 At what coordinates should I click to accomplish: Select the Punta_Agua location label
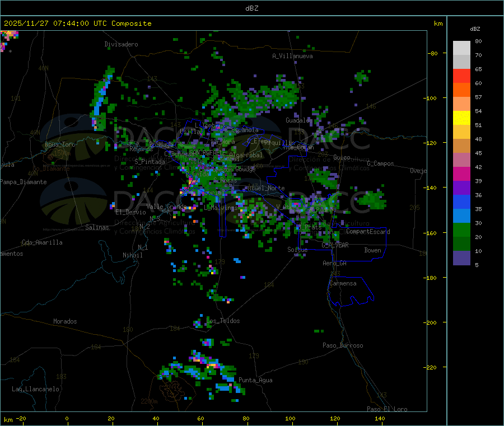[255, 380]
